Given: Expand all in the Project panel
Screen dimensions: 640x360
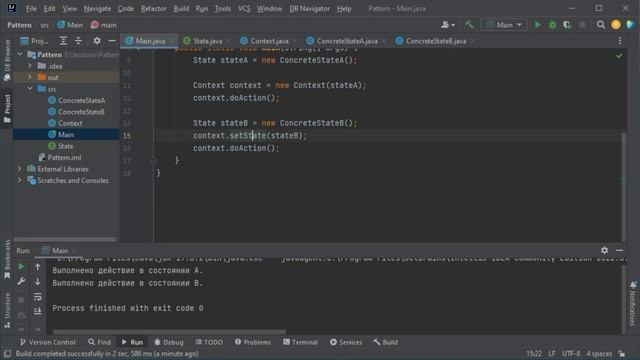Looking at the screenshot, I should pyautogui.click(x=63, y=41).
